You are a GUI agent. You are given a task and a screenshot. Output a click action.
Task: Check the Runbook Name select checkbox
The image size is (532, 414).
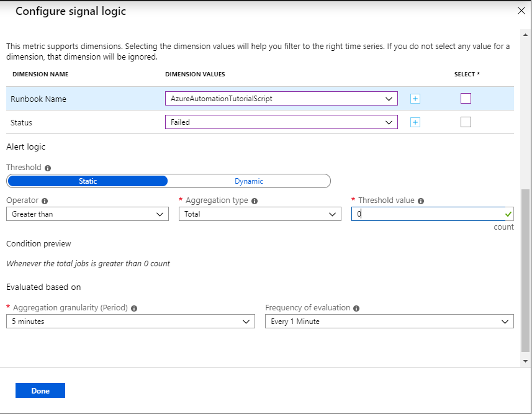pyautogui.click(x=466, y=98)
